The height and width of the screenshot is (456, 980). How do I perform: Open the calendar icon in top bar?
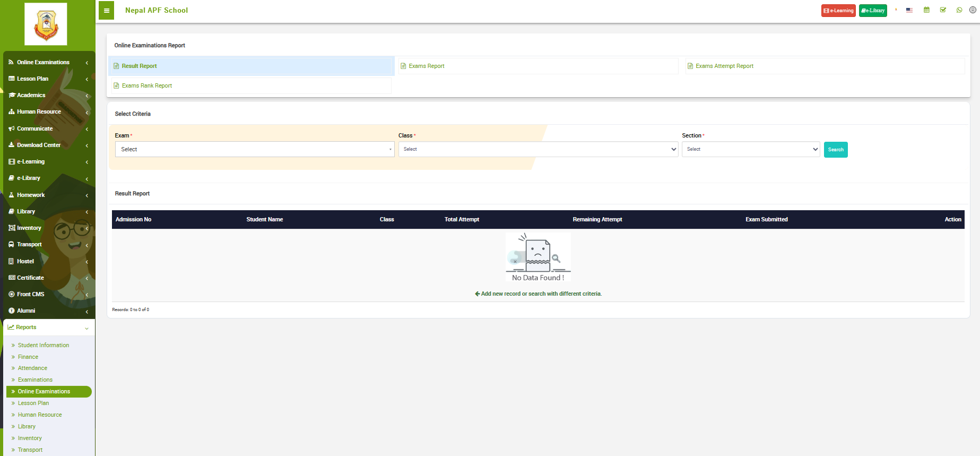click(x=926, y=10)
